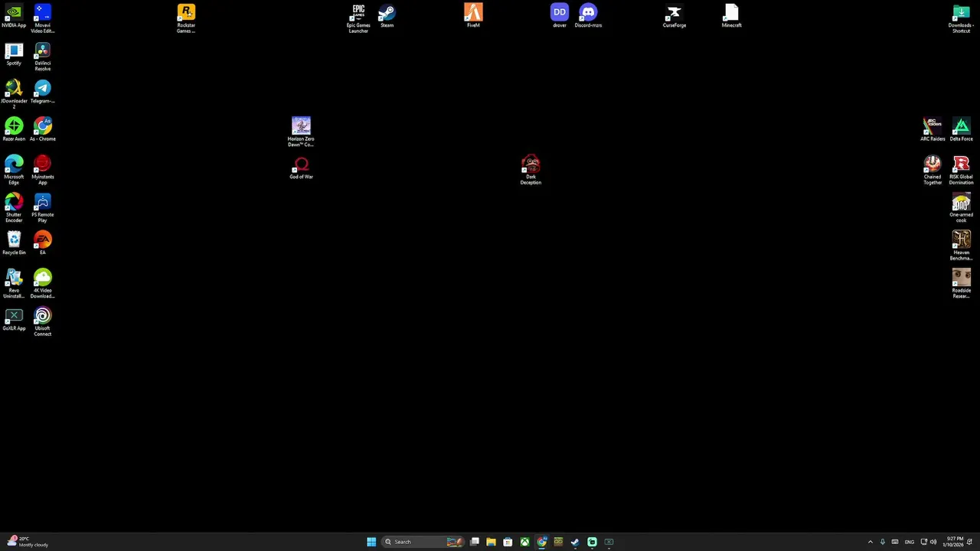The height and width of the screenshot is (551, 980).
Task: Select the JDownloader 2 icon
Action: [14, 95]
